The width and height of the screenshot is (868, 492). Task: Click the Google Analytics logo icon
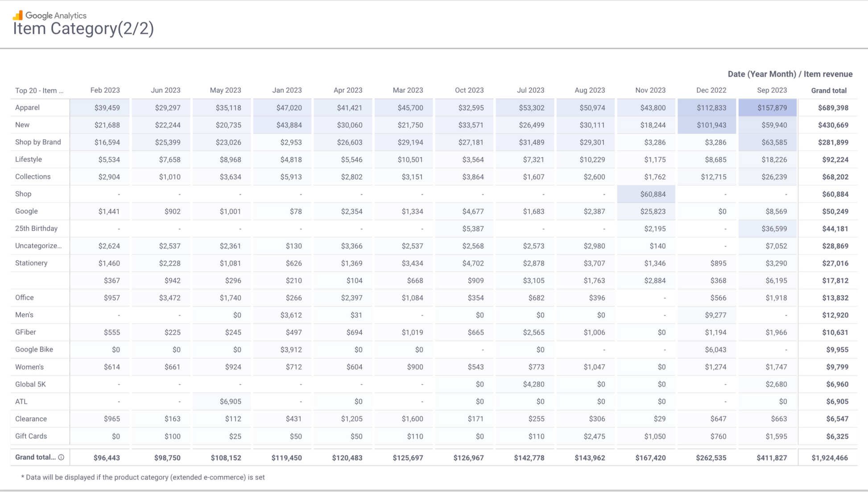coord(18,16)
